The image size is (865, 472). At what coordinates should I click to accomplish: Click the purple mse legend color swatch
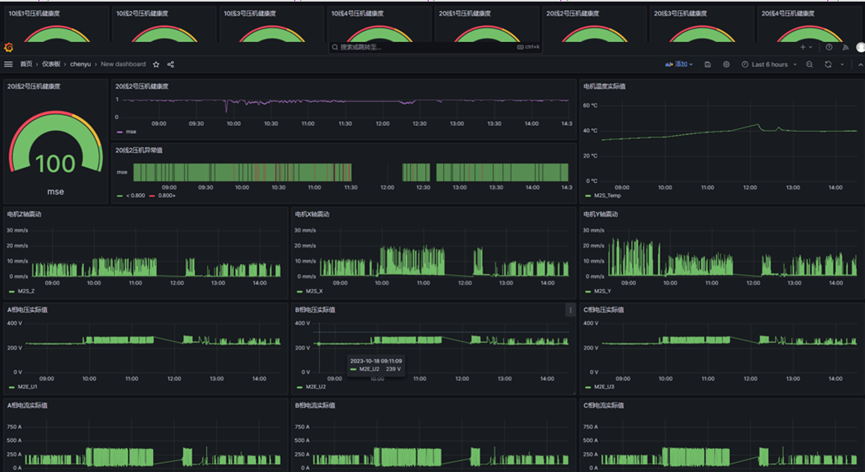point(120,131)
